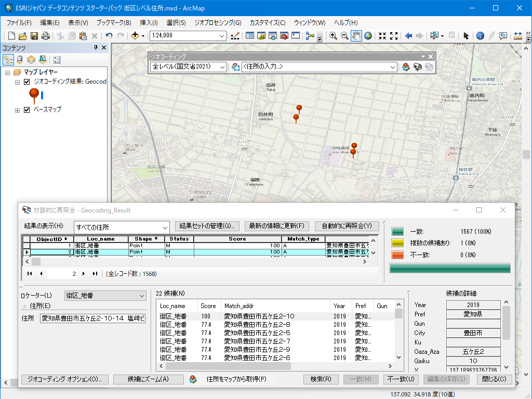Image resolution: width=532 pixels, height=399 pixels.
Task: Click the 最新の情報に更新(F) button
Action: 277,226
